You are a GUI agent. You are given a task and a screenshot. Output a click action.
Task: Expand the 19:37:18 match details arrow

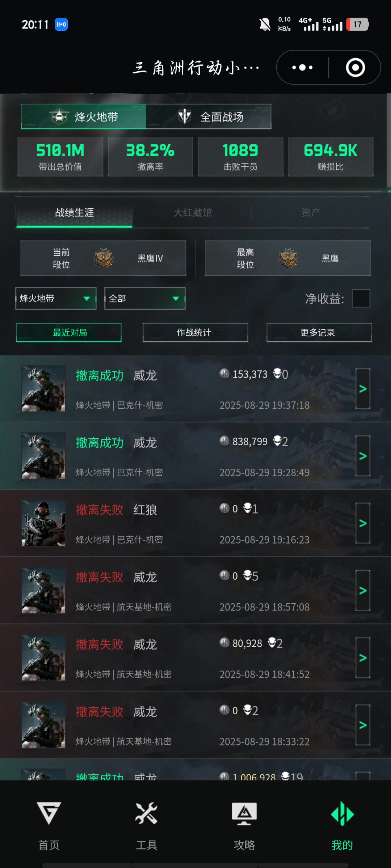coord(363,389)
